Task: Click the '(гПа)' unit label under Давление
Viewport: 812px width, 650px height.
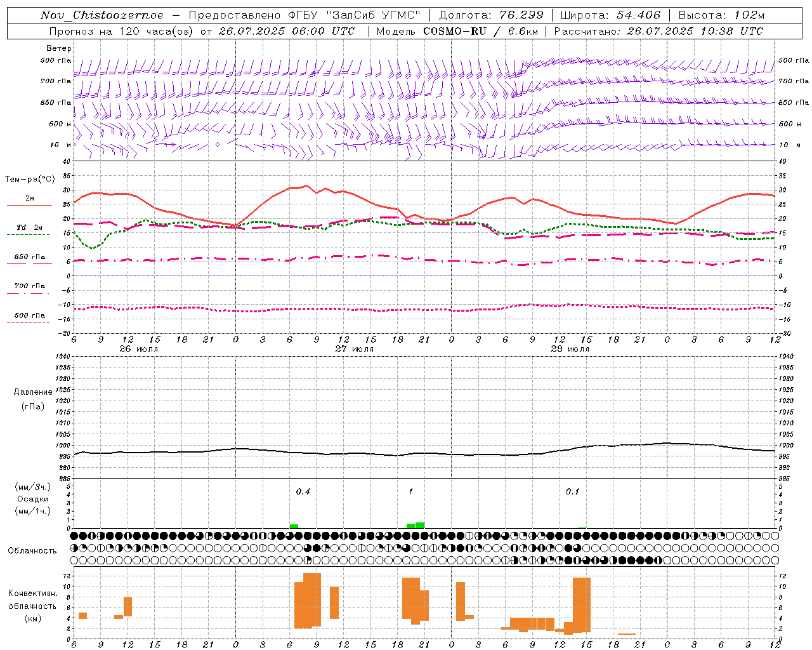Action: tap(33, 406)
